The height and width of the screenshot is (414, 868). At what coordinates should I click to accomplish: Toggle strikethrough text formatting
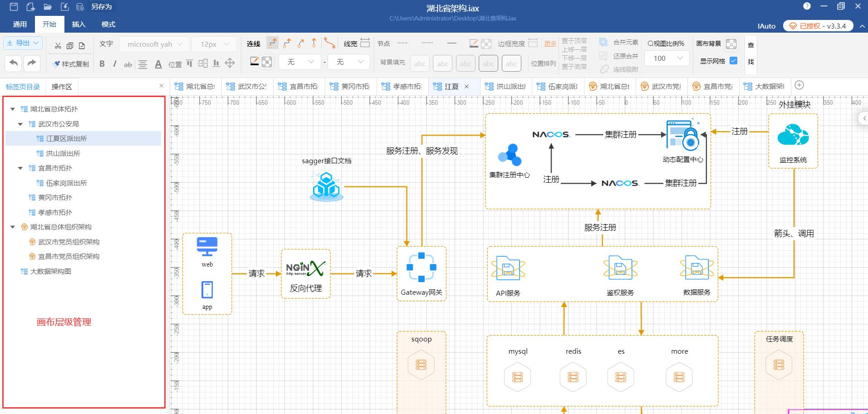pyautogui.click(x=128, y=64)
